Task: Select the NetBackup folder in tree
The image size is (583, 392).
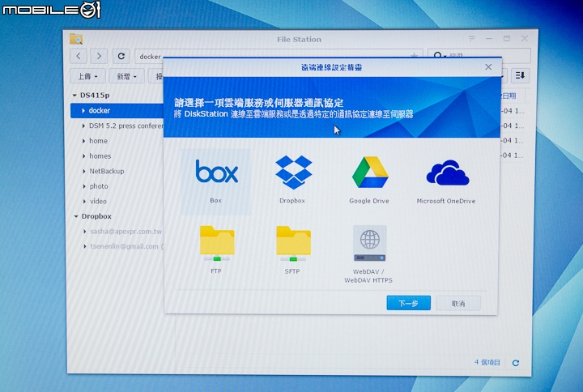Action: [107, 171]
